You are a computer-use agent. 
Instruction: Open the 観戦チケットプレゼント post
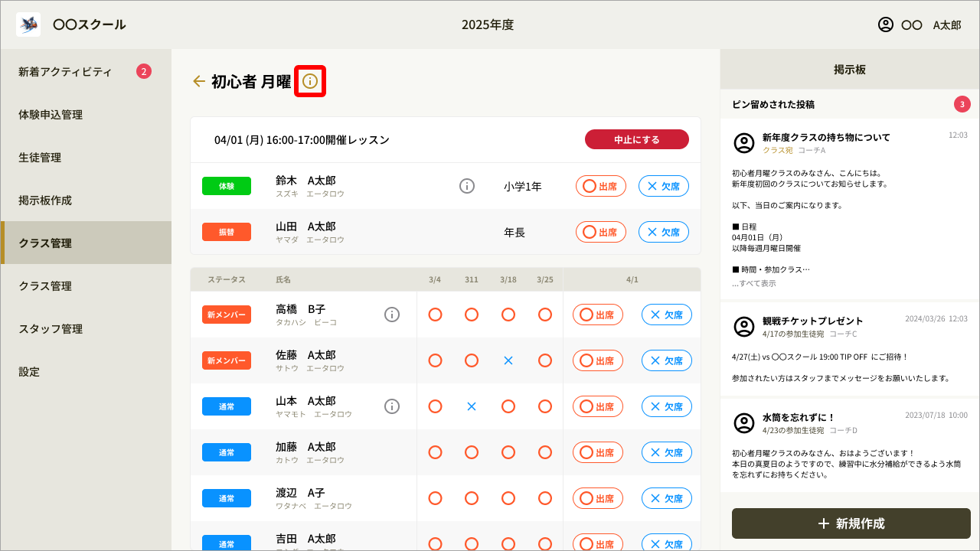point(812,321)
